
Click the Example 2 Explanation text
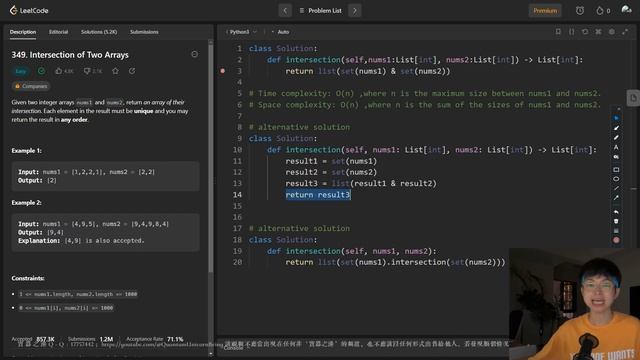click(x=81, y=241)
